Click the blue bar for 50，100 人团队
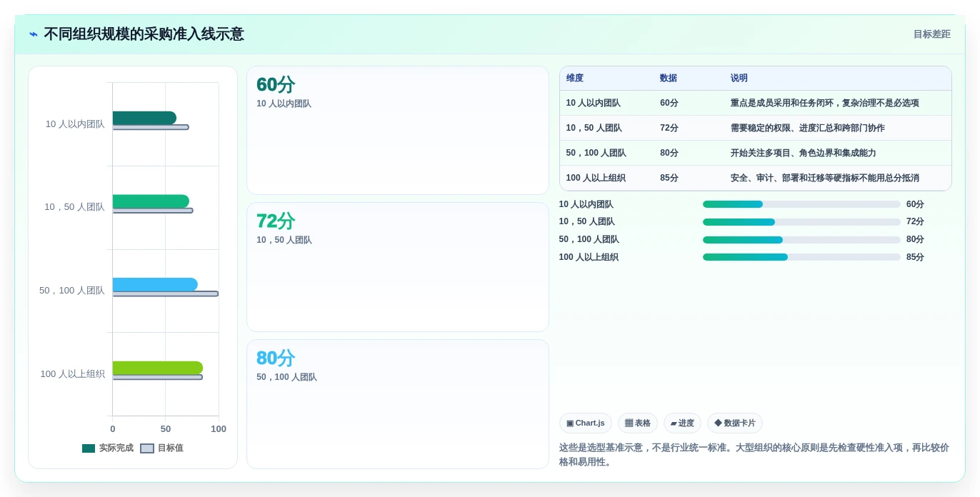Screen dimensions: 980x497 tap(155, 285)
